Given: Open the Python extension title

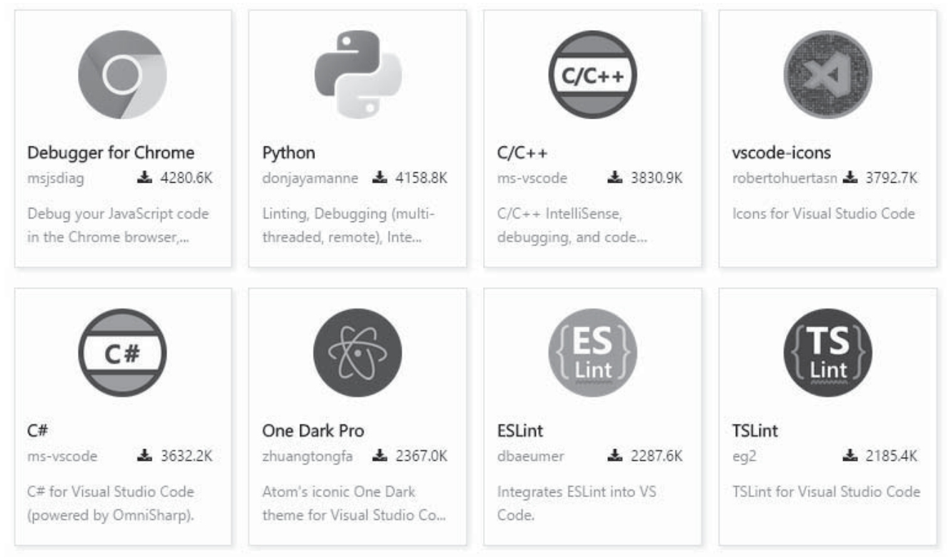Looking at the screenshot, I should click(289, 153).
